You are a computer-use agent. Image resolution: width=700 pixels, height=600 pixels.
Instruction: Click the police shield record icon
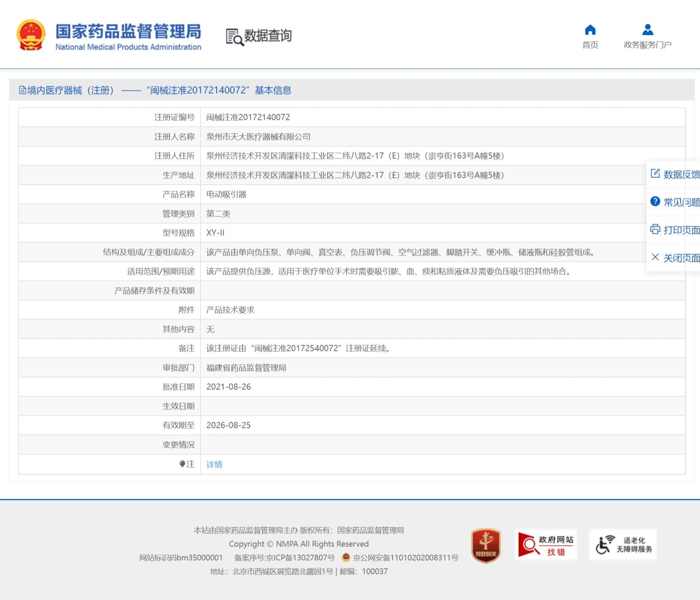coord(346,557)
